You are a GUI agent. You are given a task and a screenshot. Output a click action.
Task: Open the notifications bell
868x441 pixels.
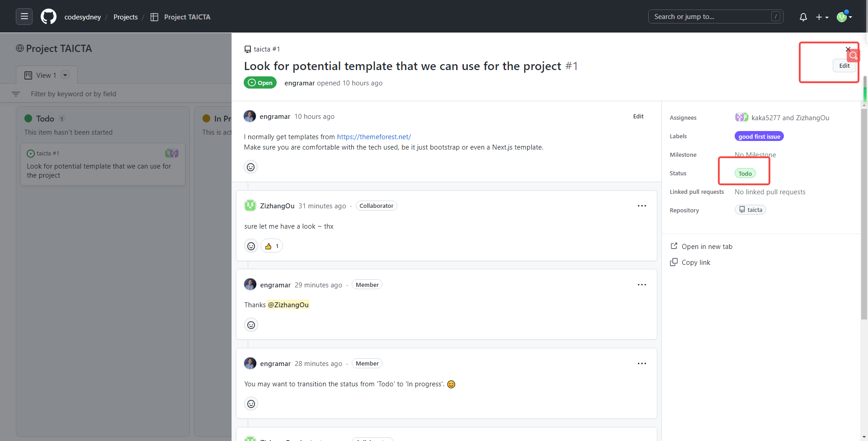(x=803, y=17)
